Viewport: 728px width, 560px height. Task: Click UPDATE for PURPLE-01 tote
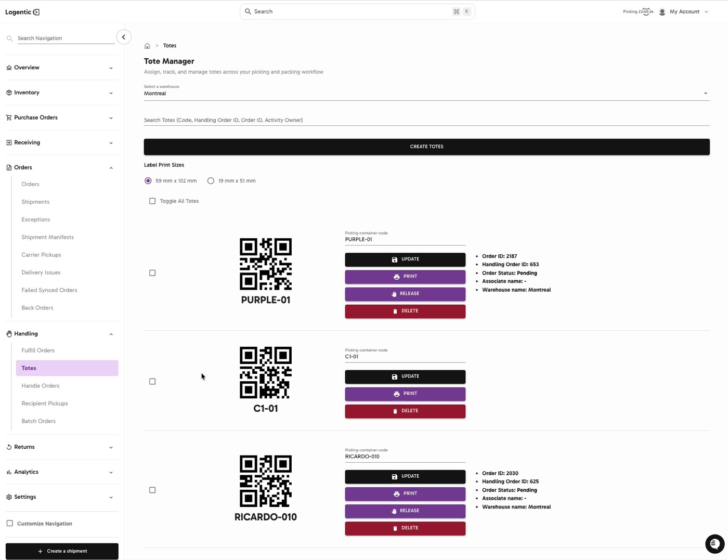point(405,259)
